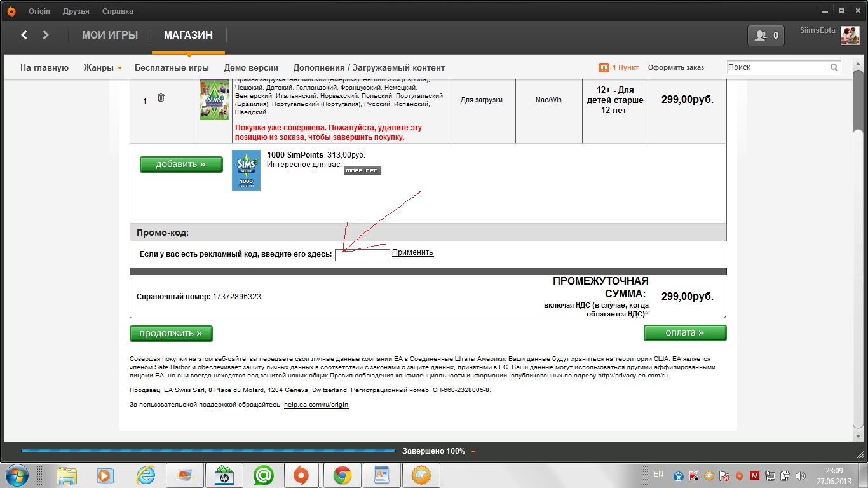Click the добавить button
This screenshot has height=488, width=868.
tap(181, 164)
